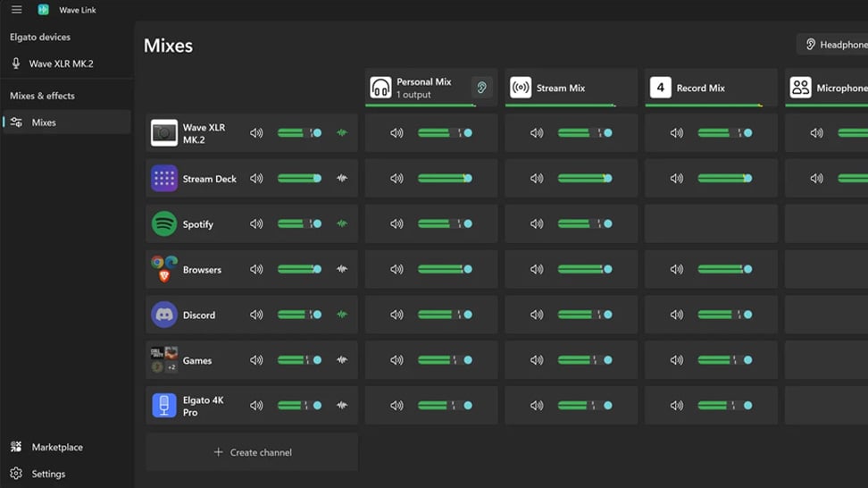868x488 pixels.
Task: Open effects for Discord channel
Action: tap(342, 315)
